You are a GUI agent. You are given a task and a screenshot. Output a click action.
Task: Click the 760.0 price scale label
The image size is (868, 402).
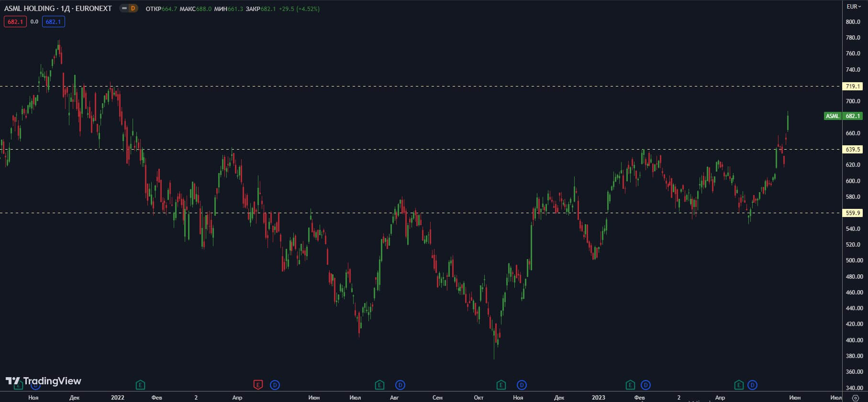(x=853, y=54)
